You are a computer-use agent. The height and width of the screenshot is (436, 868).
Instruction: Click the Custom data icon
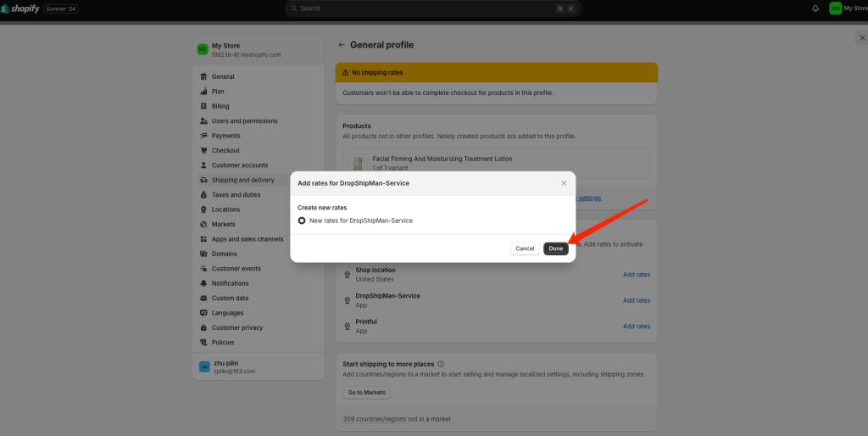click(x=203, y=298)
